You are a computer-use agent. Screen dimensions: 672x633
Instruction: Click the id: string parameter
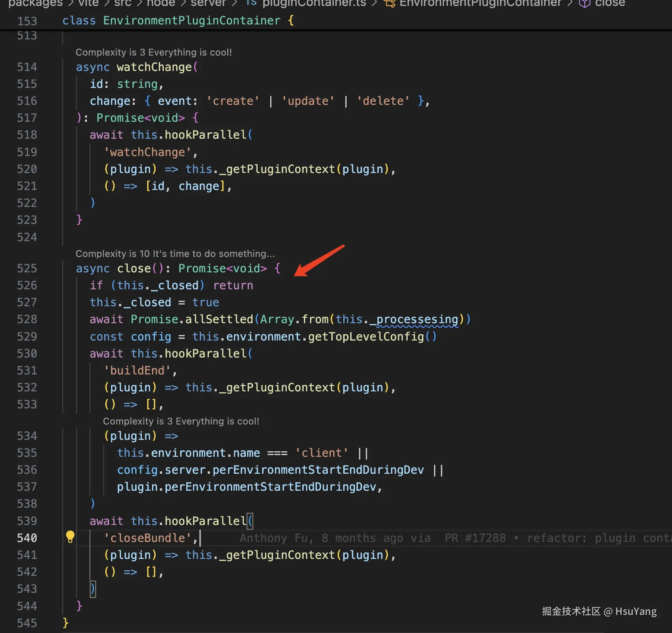(x=124, y=84)
